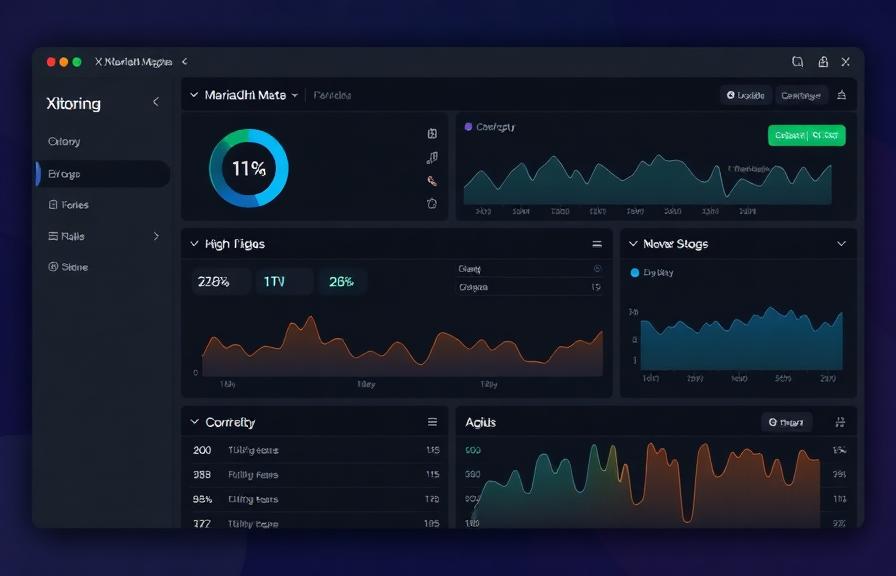Open the export icon beside the donut chart
The height and width of the screenshot is (576, 896).
(x=432, y=133)
